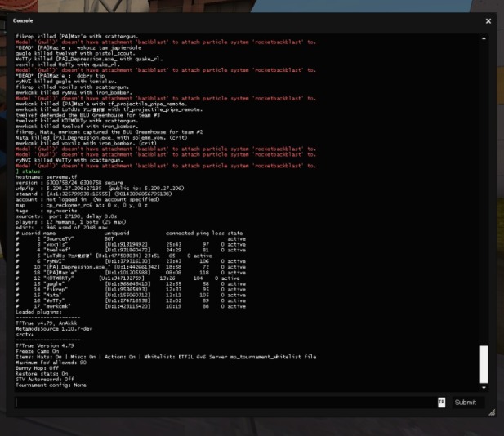Click the TR keyboard language indicator
Screen dimensions: 504x436
point(441,402)
